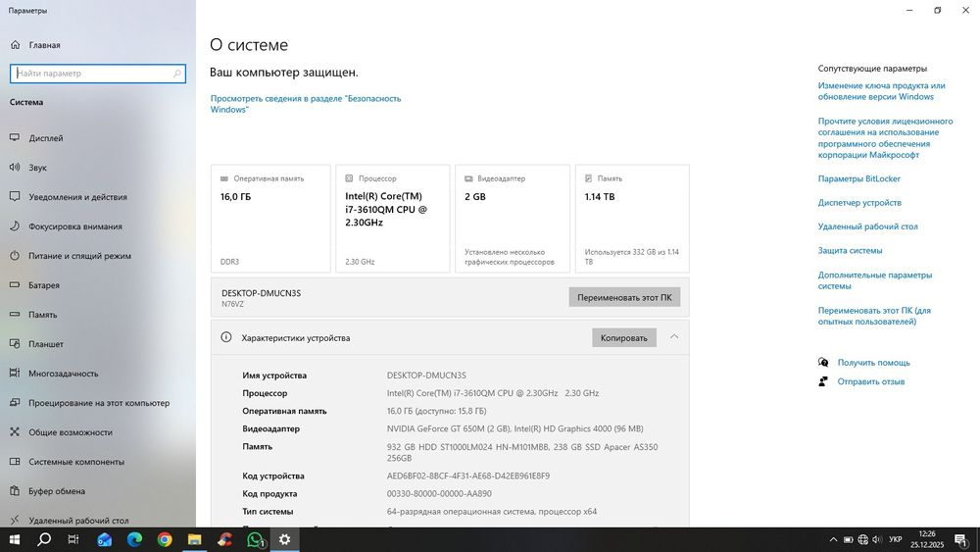Open Дополнительные параметры системы link
This screenshot has height=552, width=980.
(x=874, y=280)
